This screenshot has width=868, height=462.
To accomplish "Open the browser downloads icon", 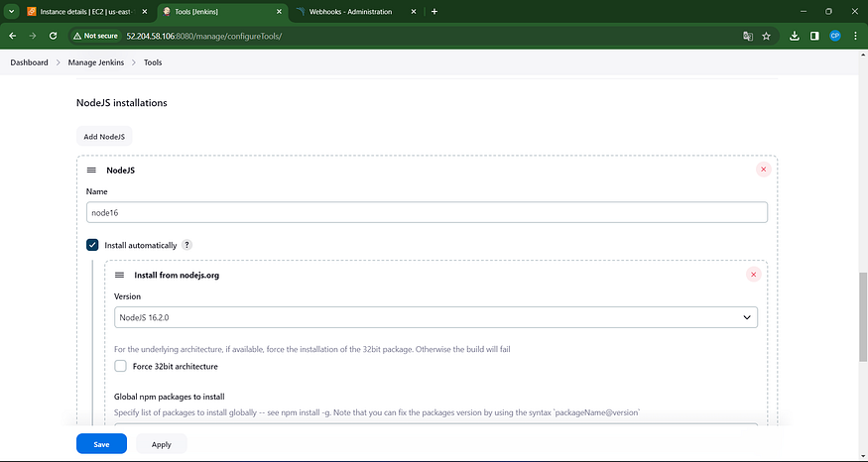I will [x=795, y=36].
